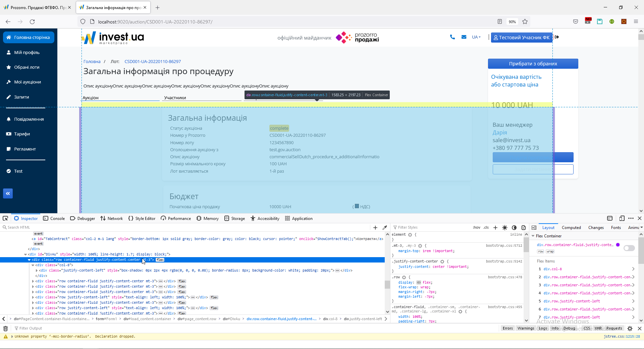Viewport: 644px width, 349px height.
Task: Switch to the Console tab in DevTools
Action: 54,218
